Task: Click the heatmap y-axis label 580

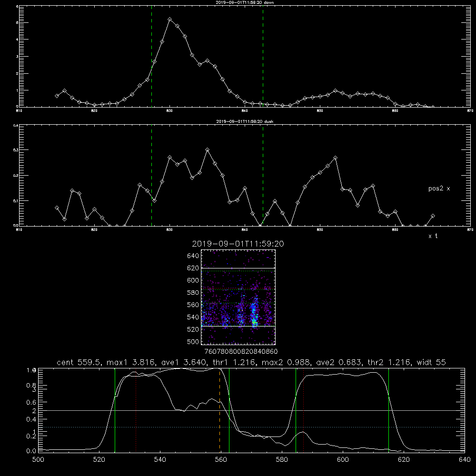Action: click(x=193, y=293)
